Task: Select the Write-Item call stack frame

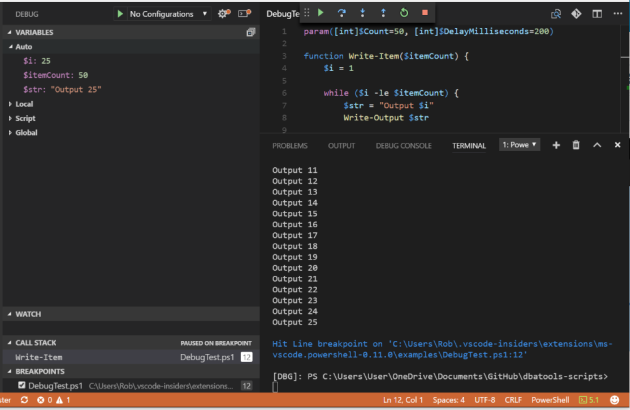Action: (37, 357)
